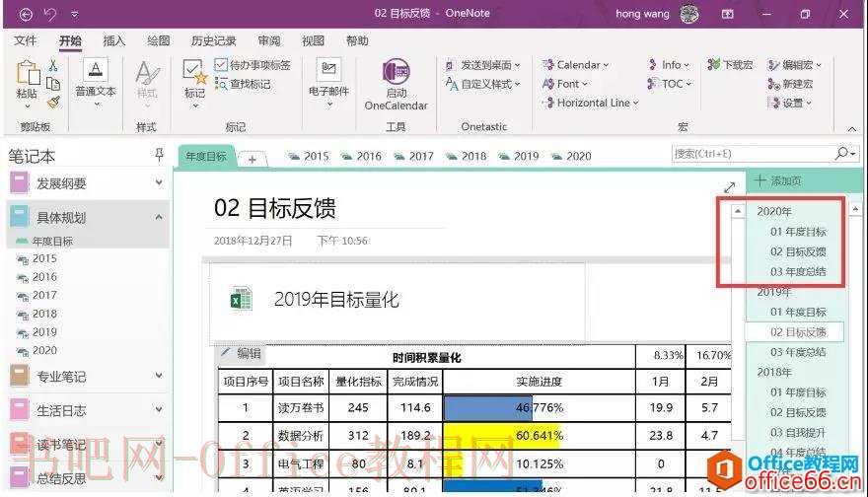This screenshot has width=868, height=497.
Task: Open page 03 自我提升 under 2018年
Action: (x=798, y=433)
